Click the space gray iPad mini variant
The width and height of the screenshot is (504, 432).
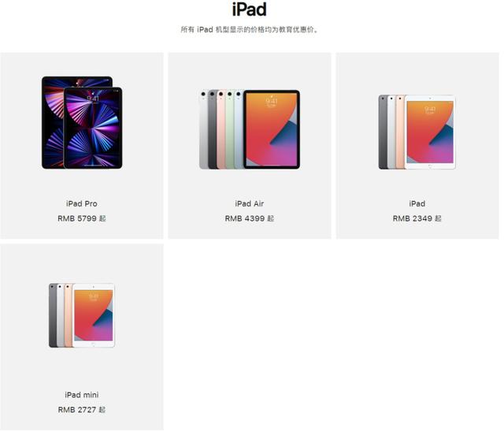pyautogui.click(x=53, y=315)
